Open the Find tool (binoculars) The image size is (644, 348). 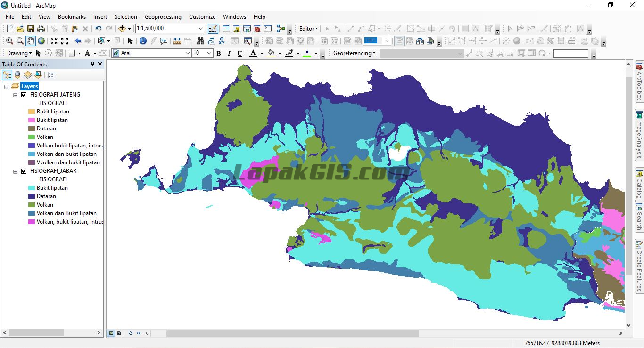tap(201, 41)
